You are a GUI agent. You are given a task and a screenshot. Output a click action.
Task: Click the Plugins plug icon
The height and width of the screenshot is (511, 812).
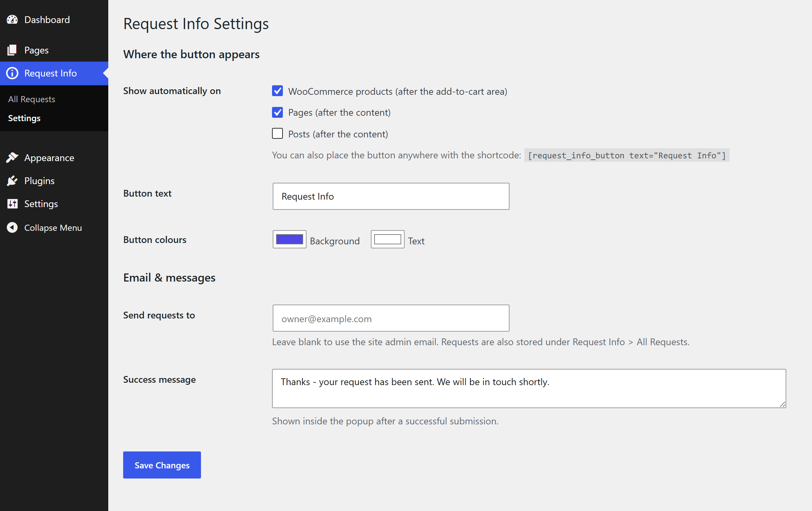12,181
